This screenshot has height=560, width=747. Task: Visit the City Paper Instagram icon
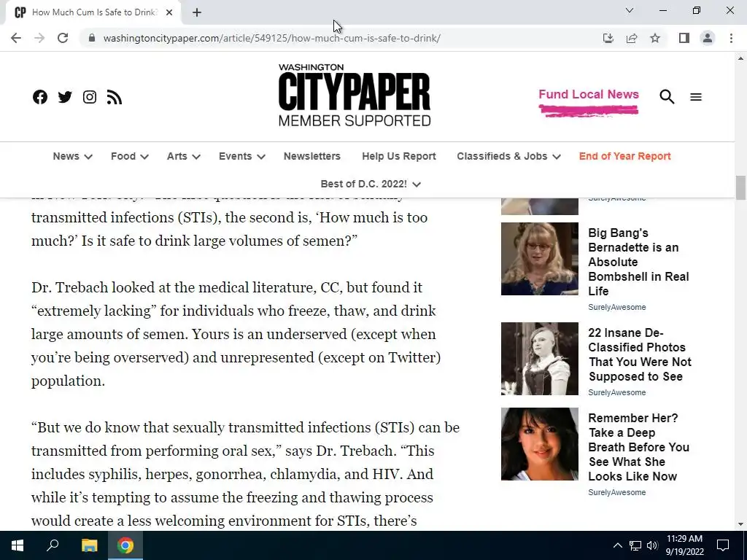click(x=90, y=97)
